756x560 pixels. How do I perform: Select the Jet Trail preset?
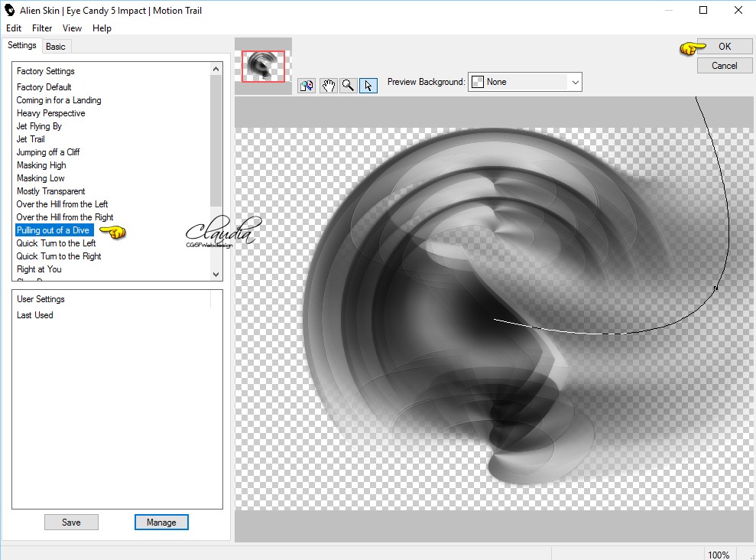(31, 139)
